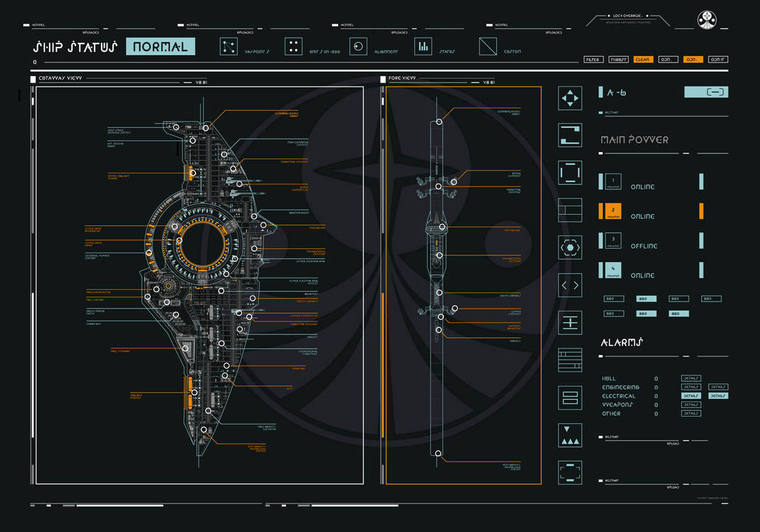
Task: Select the Alignment circle icon
Action: point(358,47)
